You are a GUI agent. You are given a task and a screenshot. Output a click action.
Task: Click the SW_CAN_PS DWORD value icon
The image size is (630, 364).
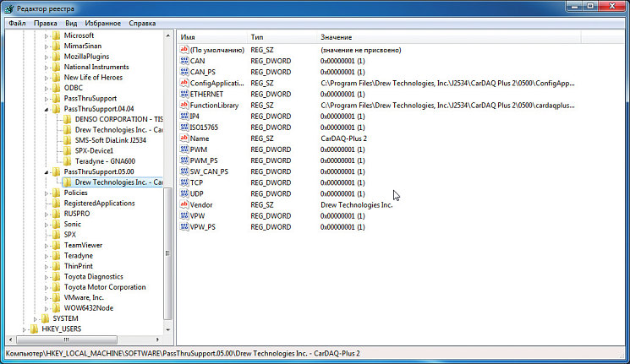[x=184, y=171]
